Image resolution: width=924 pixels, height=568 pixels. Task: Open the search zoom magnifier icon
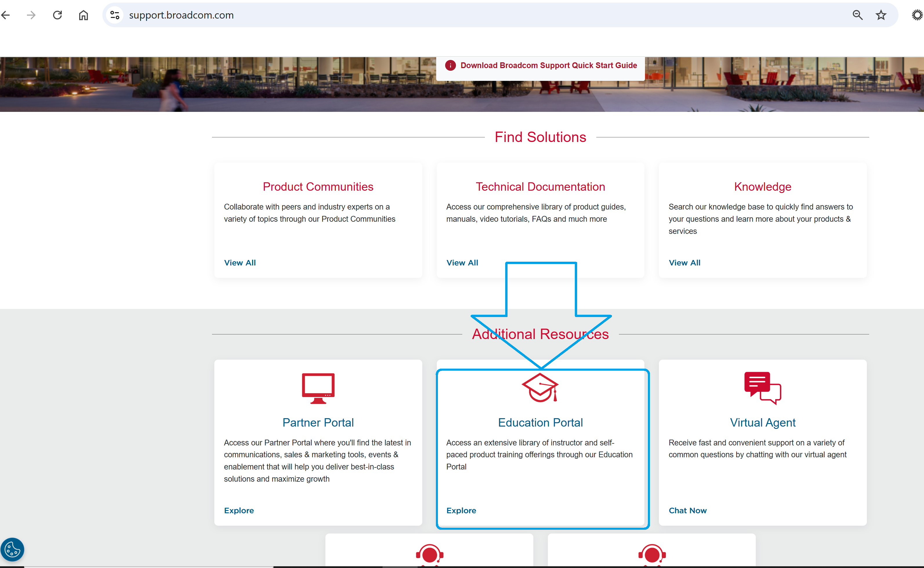pos(858,15)
